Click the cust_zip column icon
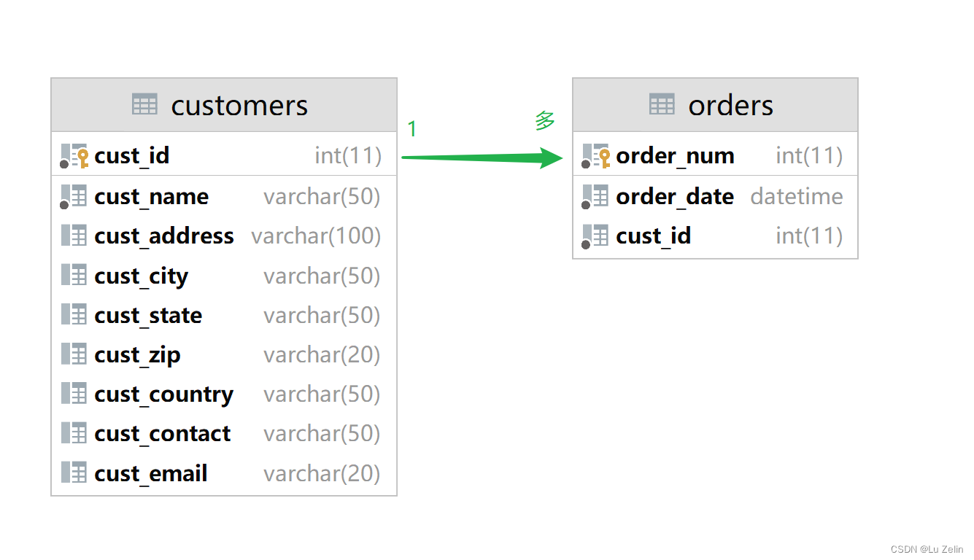Viewport: 974px width, 560px height. coord(74,354)
